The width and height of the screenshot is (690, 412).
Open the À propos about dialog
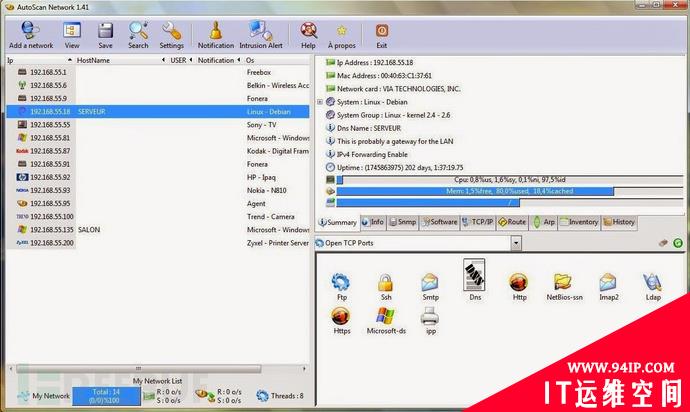[341, 34]
